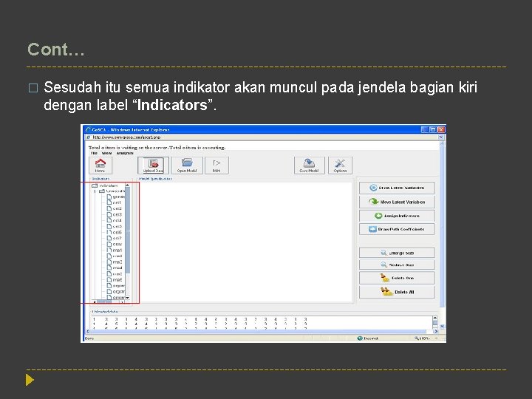Select the ma3 indicator

[x=114, y=262]
